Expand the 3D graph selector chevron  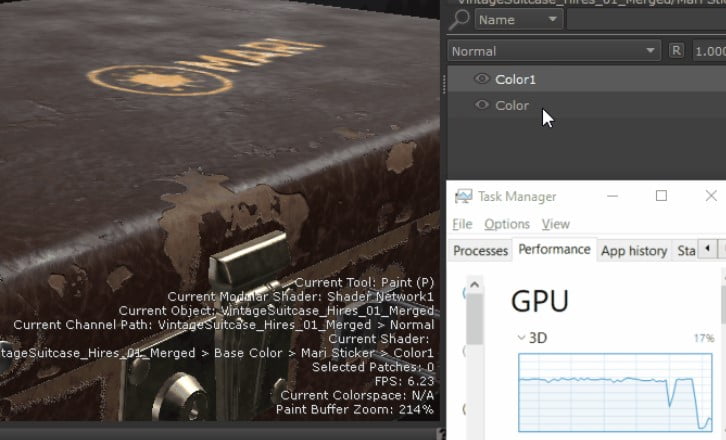pos(521,338)
